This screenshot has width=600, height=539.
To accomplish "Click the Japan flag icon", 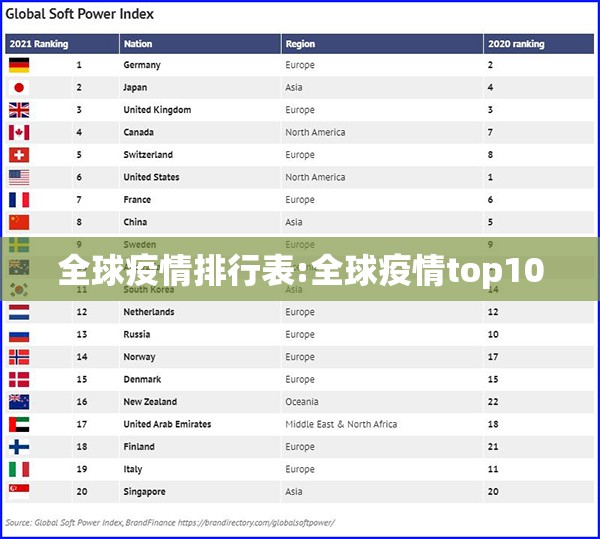I will click(x=19, y=88).
